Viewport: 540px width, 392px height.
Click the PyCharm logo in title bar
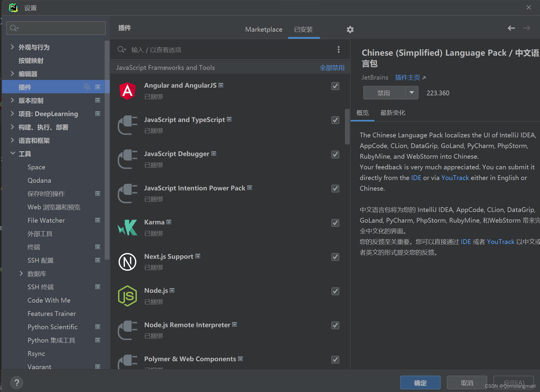click(13, 8)
